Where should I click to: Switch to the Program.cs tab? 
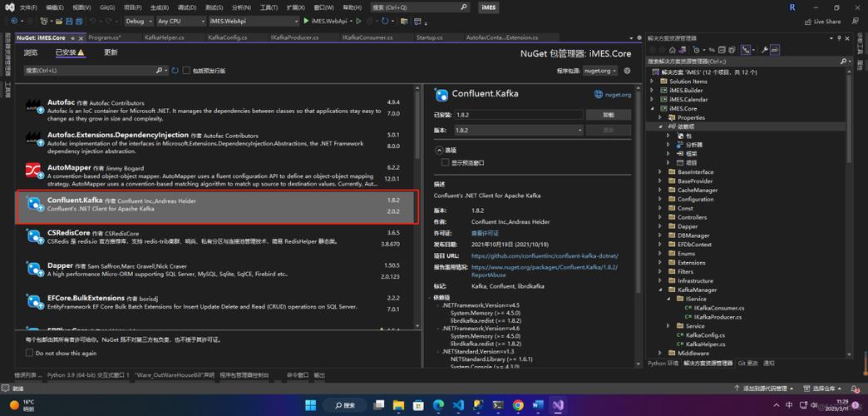[x=105, y=37]
